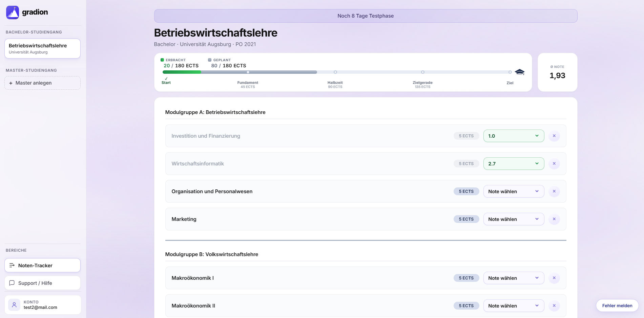Viewport: 644px width, 318px height.
Task: Click the Modulgruppe A: Betriebswirtschaftslehre heading
Action: pyautogui.click(x=215, y=112)
